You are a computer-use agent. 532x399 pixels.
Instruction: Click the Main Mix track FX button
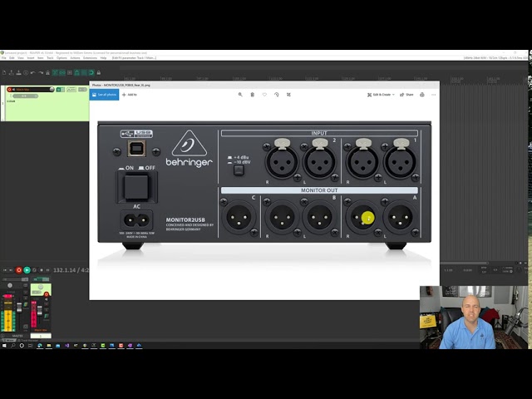[x=61, y=90]
